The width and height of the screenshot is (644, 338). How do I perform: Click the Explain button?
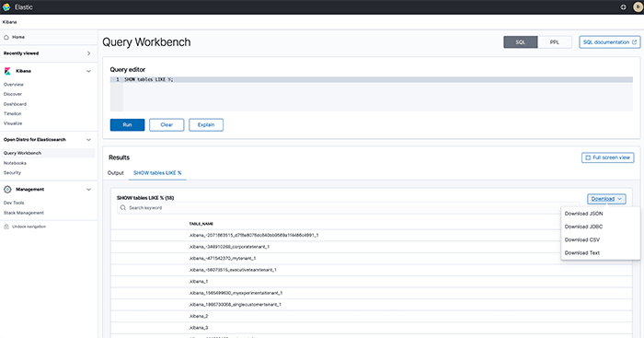[206, 124]
